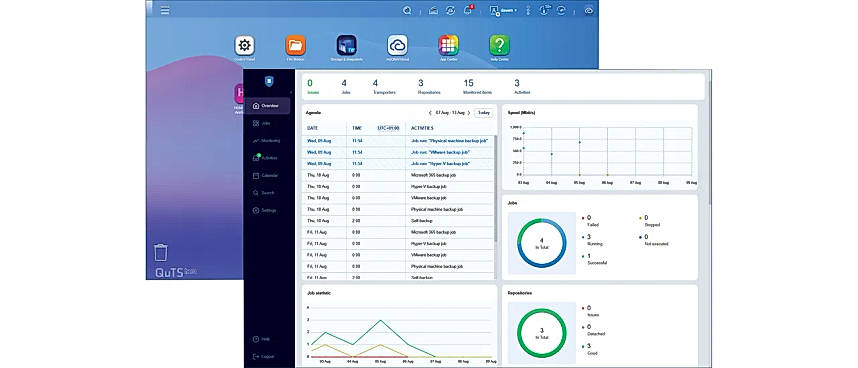Image resolution: width=858 pixels, height=368 pixels.
Task: Click Logout at the sidebar bottom
Action: coord(264,357)
